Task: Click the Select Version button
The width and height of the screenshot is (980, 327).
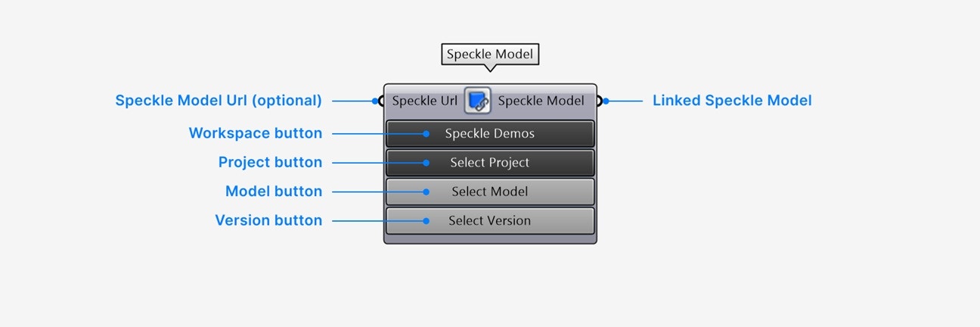Action: [490, 221]
